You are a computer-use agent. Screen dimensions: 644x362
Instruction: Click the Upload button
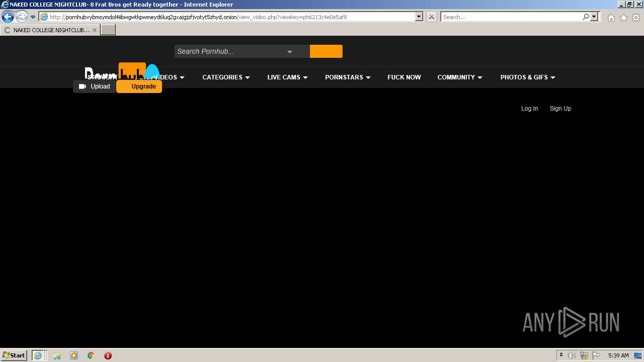pyautogui.click(x=95, y=86)
